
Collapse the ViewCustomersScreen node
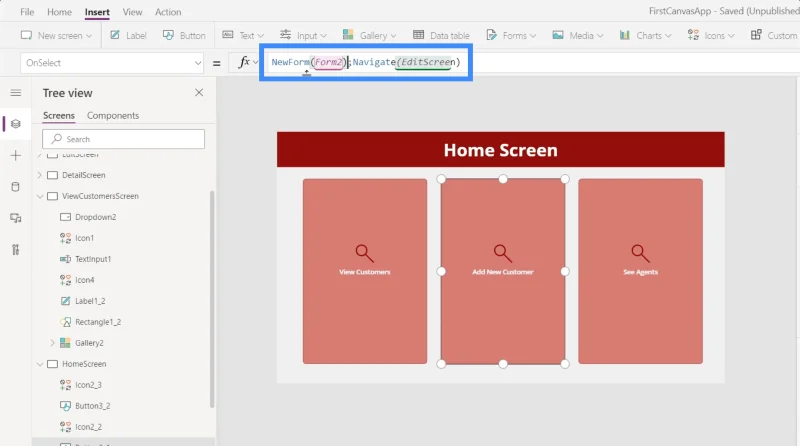pos(40,196)
